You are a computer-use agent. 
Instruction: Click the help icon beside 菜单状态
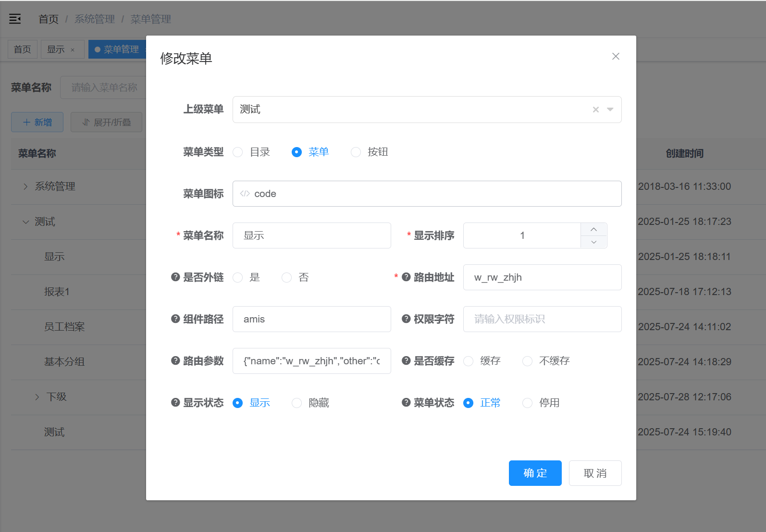click(406, 403)
